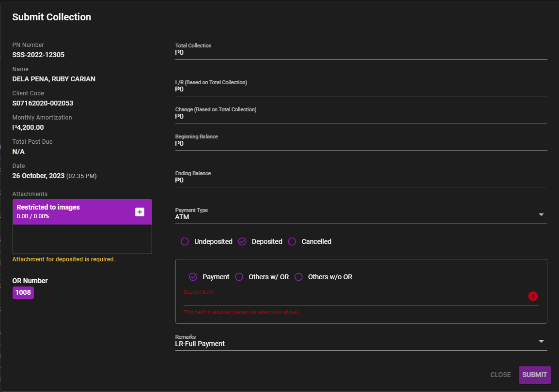Click the empty attachments drop area

pos(82,239)
